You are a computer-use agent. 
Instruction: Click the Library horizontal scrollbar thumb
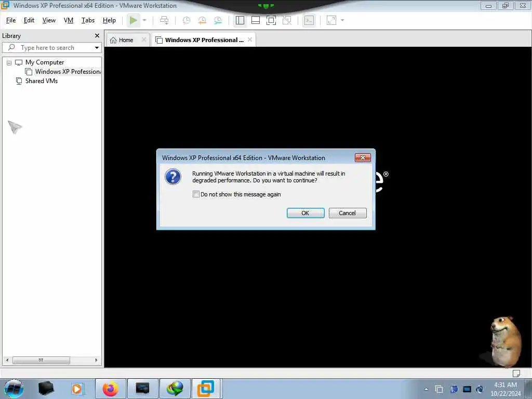[x=41, y=360]
